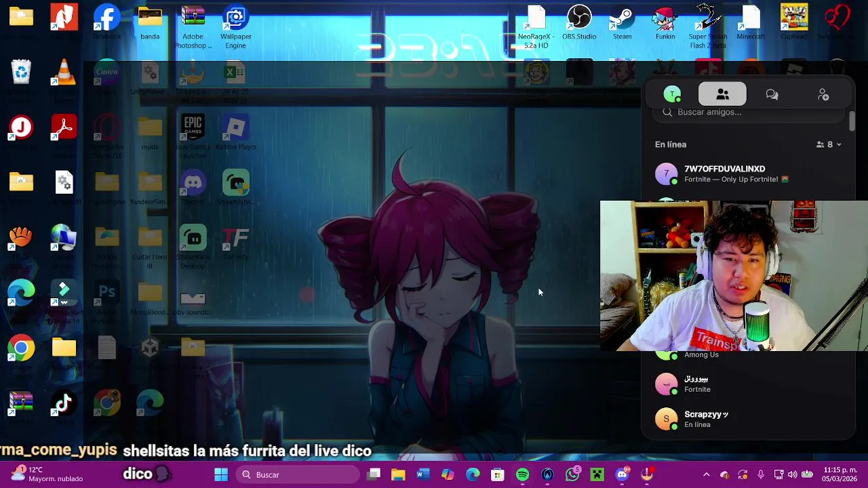Screen dimensions: 868x488
Task: Open the Friends tab in Xbox widget
Action: coord(722,94)
